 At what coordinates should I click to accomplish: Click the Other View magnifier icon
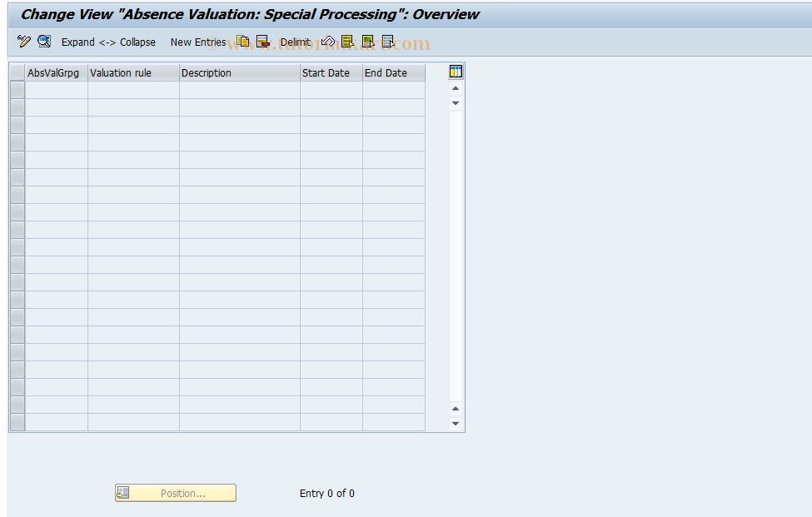click(x=44, y=42)
